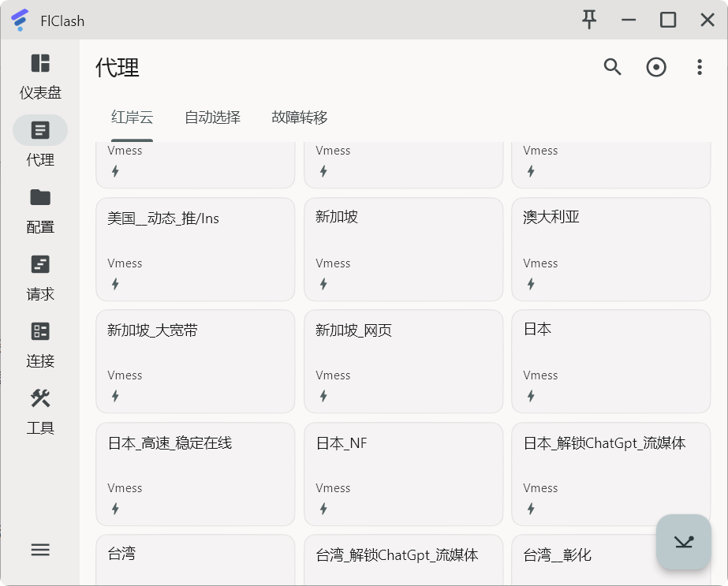The image size is (728, 586).
Task: Expand options via the FlClash logo
Action: tap(19, 19)
